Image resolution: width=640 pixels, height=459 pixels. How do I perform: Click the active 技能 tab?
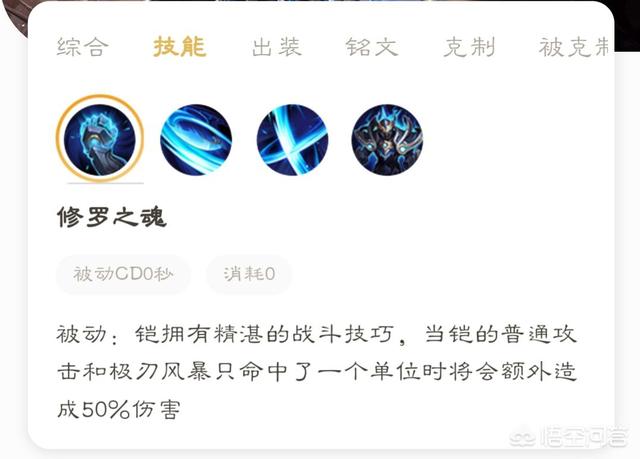pyautogui.click(x=180, y=46)
